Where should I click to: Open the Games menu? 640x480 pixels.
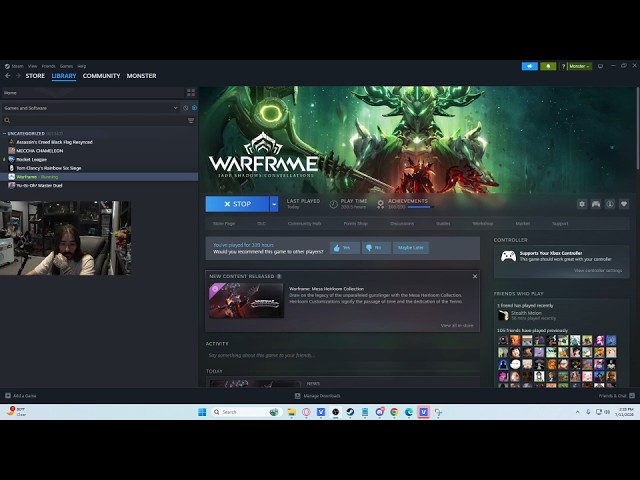pos(66,66)
